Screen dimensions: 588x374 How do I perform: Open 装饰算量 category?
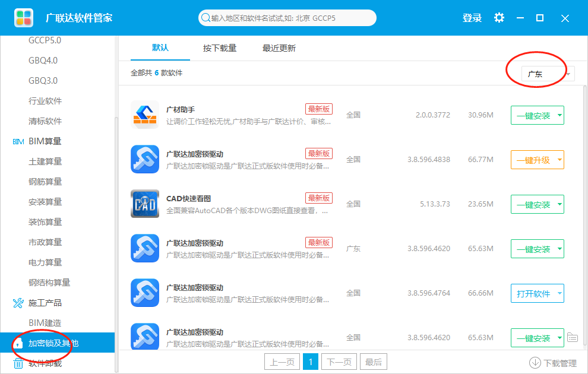[x=45, y=222]
